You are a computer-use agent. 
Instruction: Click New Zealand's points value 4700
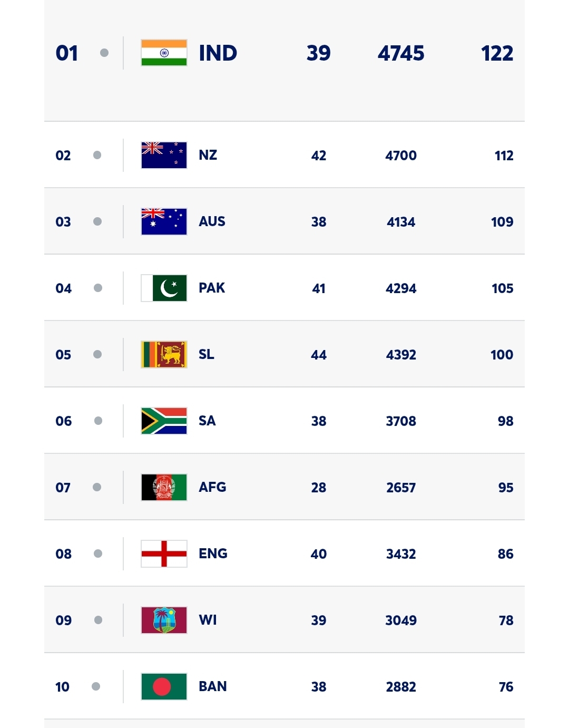(x=401, y=156)
